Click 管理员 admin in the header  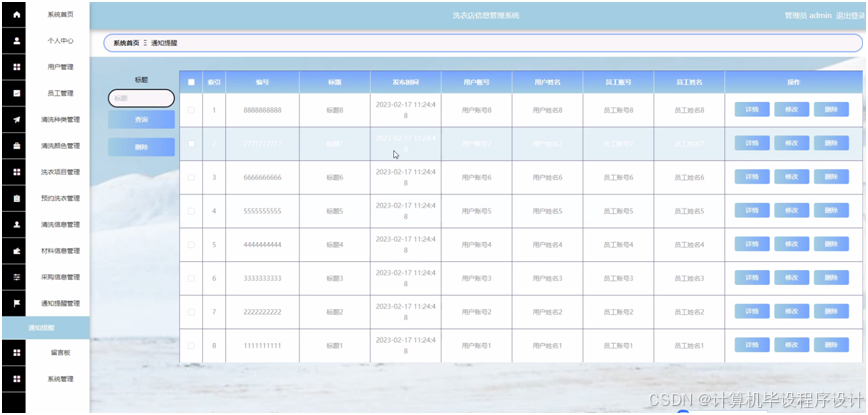(x=808, y=15)
